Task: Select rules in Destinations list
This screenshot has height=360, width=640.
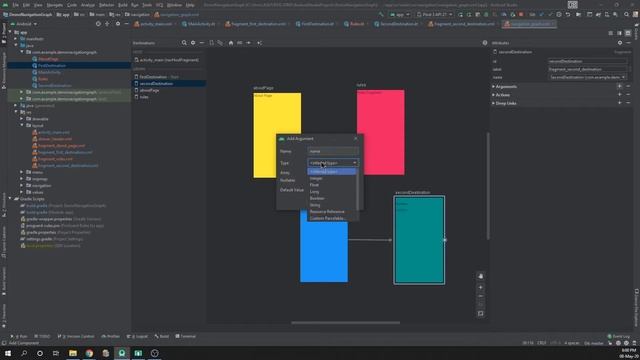Action: [x=169, y=97]
